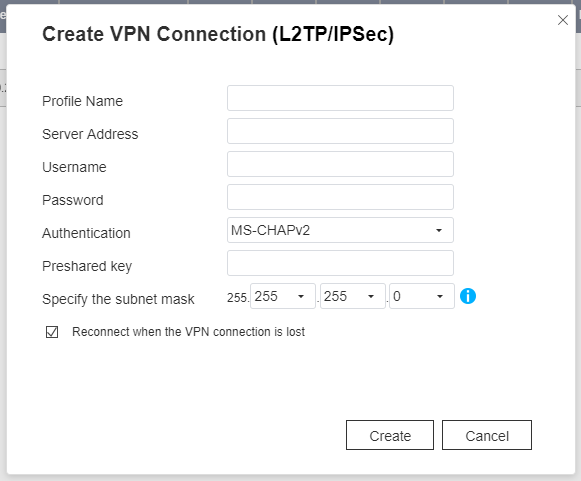Toggle the reconnect when VPN lost checkbox
581x481 pixels.
52,332
